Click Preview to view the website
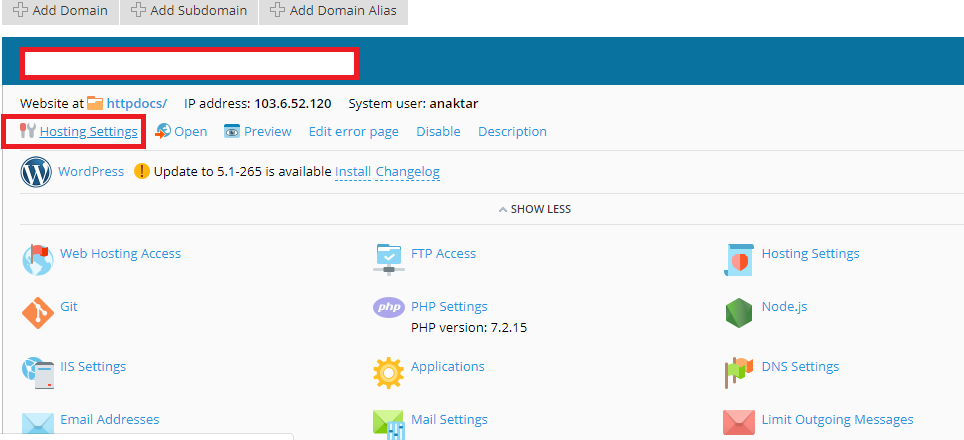Image resolution: width=964 pixels, height=440 pixels. [267, 132]
